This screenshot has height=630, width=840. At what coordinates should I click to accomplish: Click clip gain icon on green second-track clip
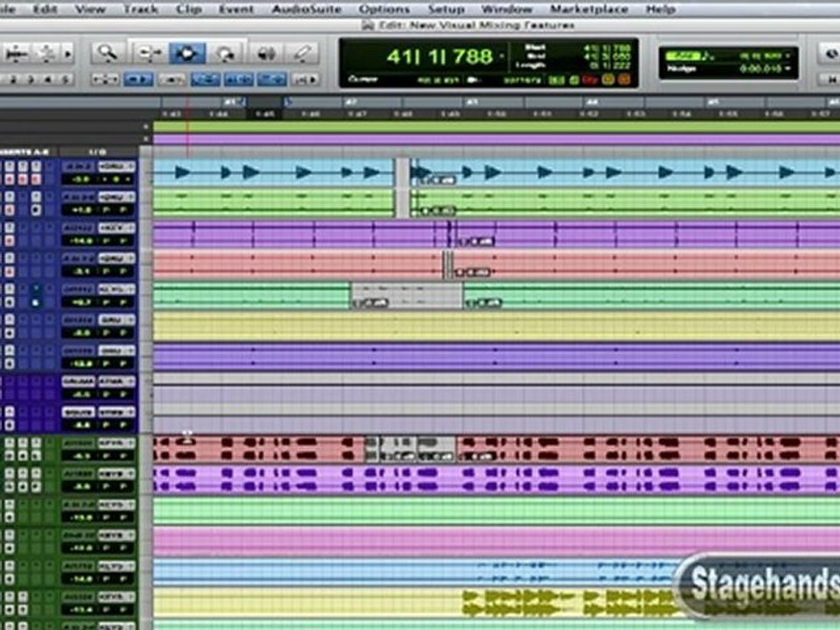pos(437,211)
